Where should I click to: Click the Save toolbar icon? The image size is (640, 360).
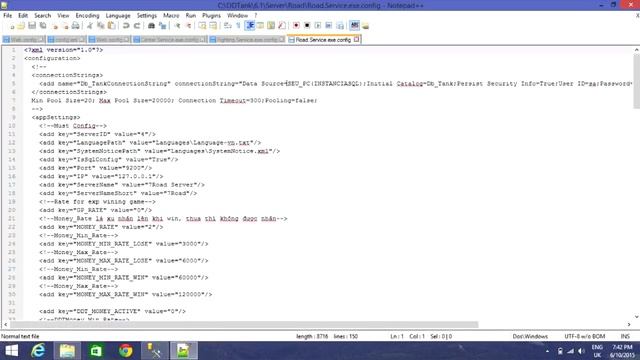(x=32, y=26)
